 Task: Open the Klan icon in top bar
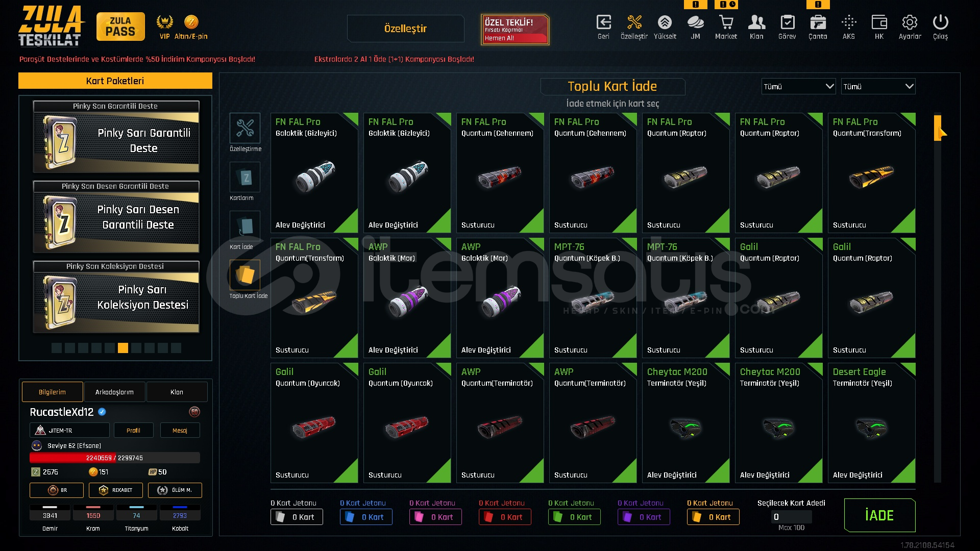tap(756, 27)
